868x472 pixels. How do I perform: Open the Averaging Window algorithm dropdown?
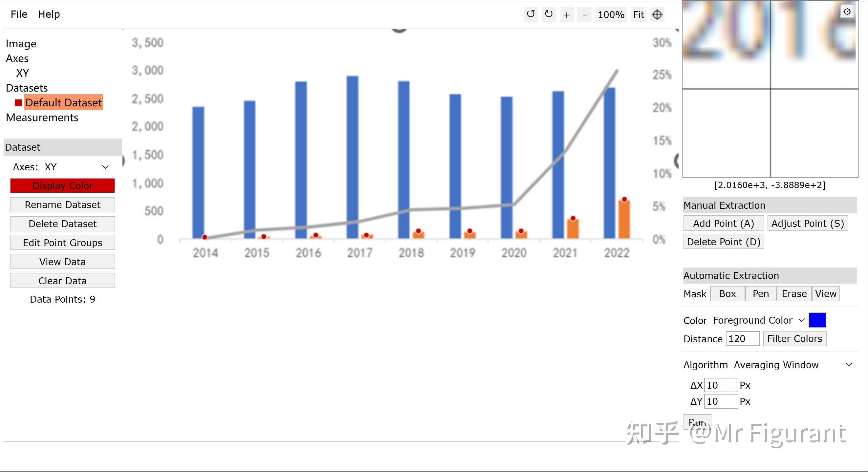coord(793,365)
